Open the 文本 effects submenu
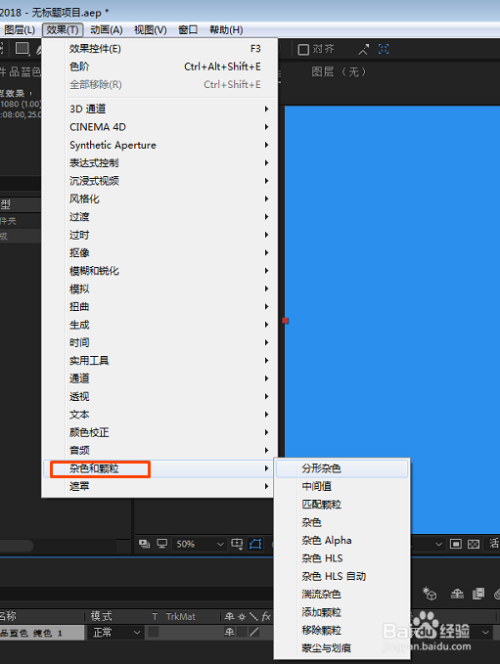500x664 pixels. pos(160,415)
